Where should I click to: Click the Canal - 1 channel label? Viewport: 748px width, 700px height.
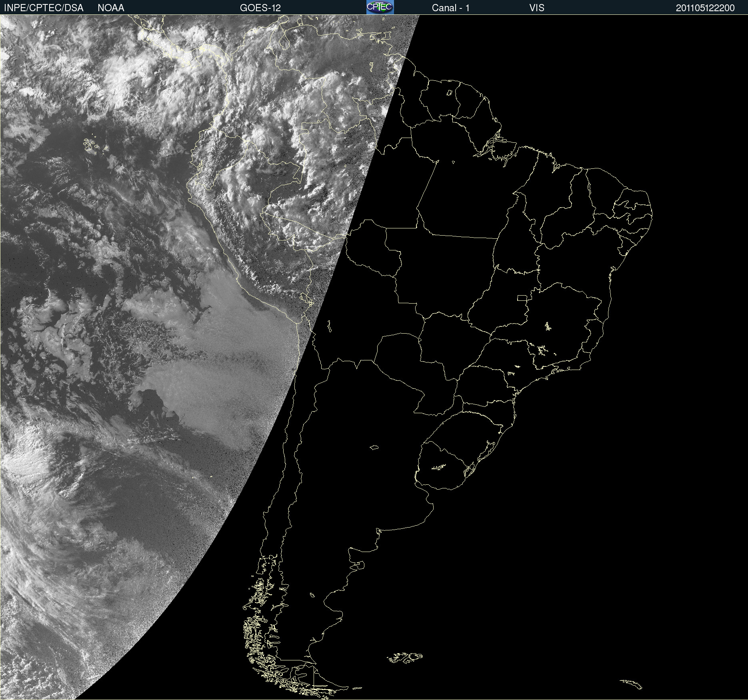(x=451, y=8)
